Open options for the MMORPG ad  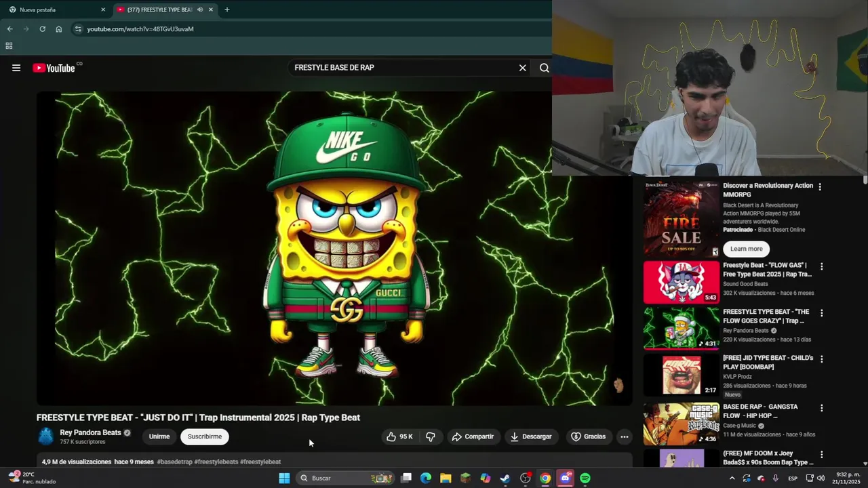(820, 187)
